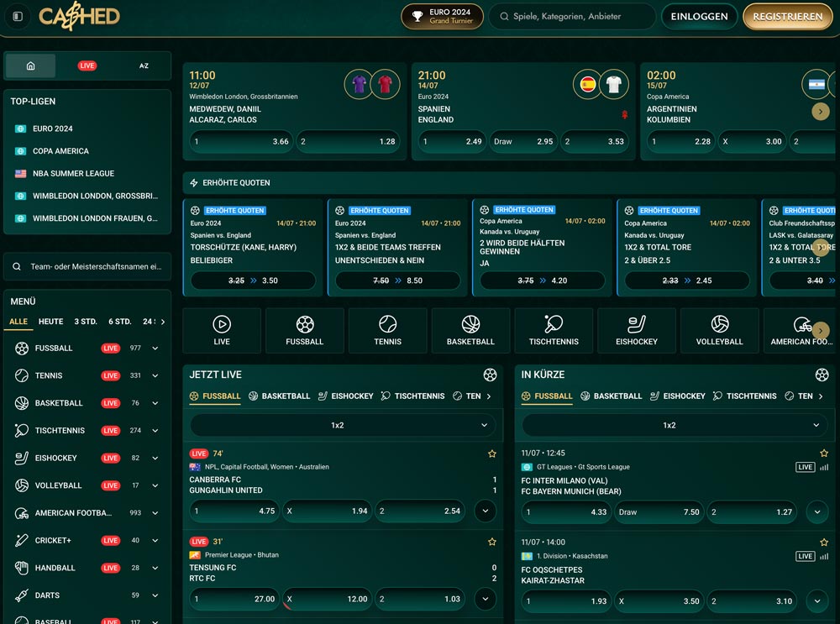The height and width of the screenshot is (624, 840).
Task: Select the 3 STD. time filter tab
Action: point(86,322)
